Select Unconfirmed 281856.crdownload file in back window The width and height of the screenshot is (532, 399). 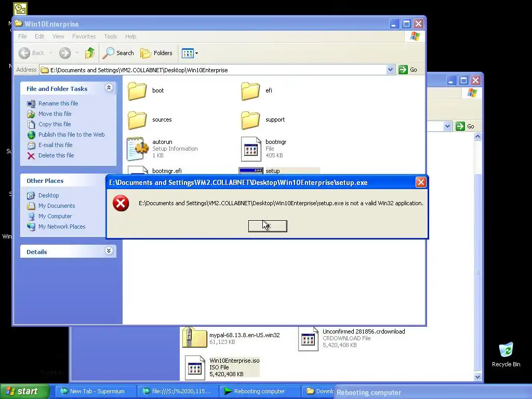[352, 338]
